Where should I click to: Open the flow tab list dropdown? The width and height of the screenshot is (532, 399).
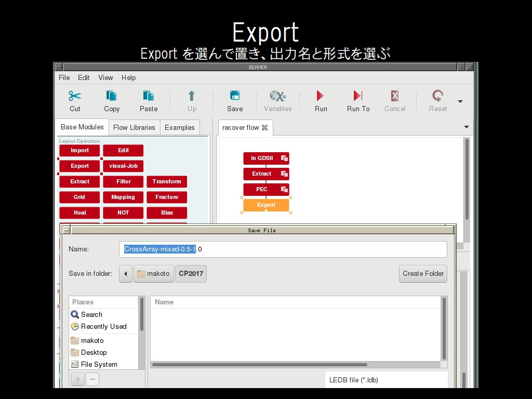tap(467, 127)
